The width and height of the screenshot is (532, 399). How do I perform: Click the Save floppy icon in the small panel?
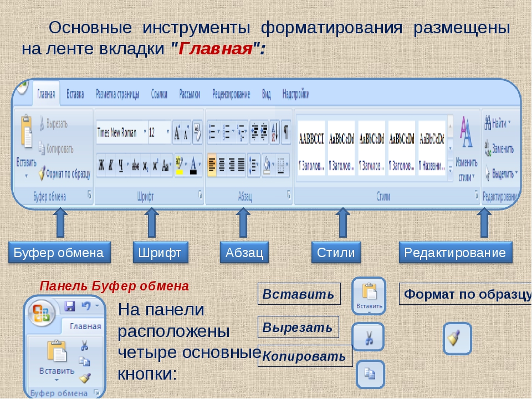pyautogui.click(x=70, y=306)
